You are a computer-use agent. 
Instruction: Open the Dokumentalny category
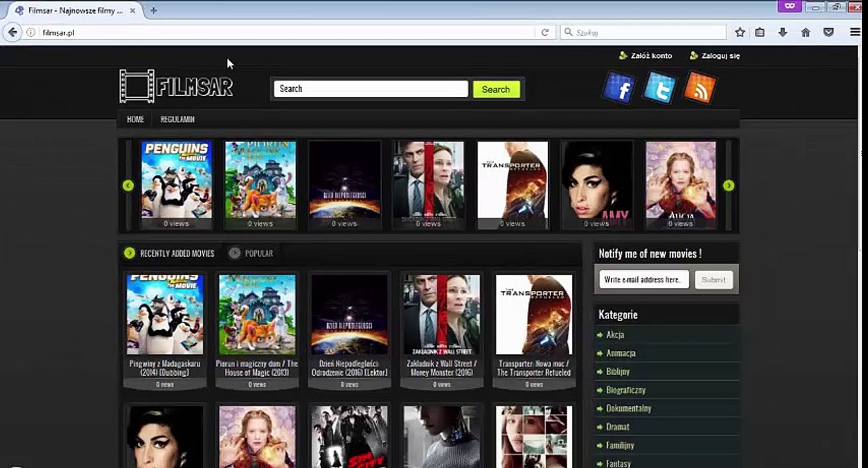point(628,409)
